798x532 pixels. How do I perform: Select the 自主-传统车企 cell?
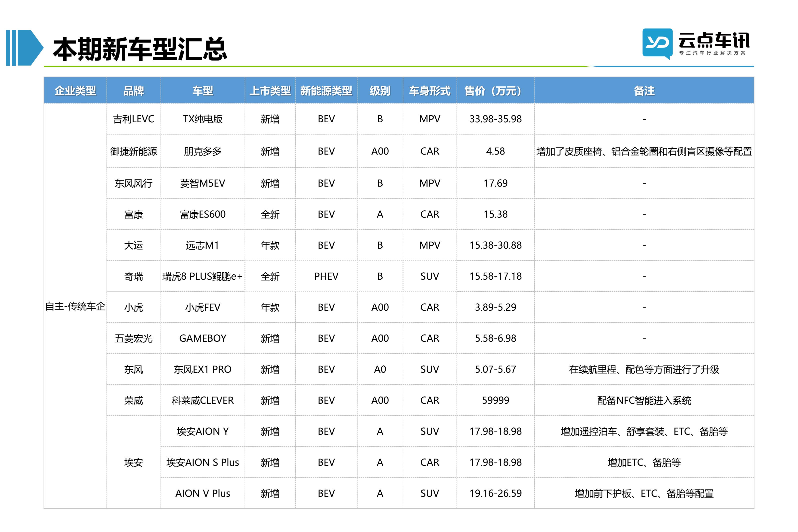pyautogui.click(x=75, y=306)
